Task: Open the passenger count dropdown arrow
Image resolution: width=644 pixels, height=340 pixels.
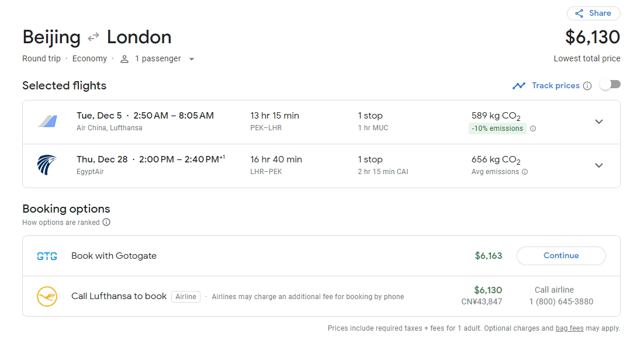Action: (192, 59)
